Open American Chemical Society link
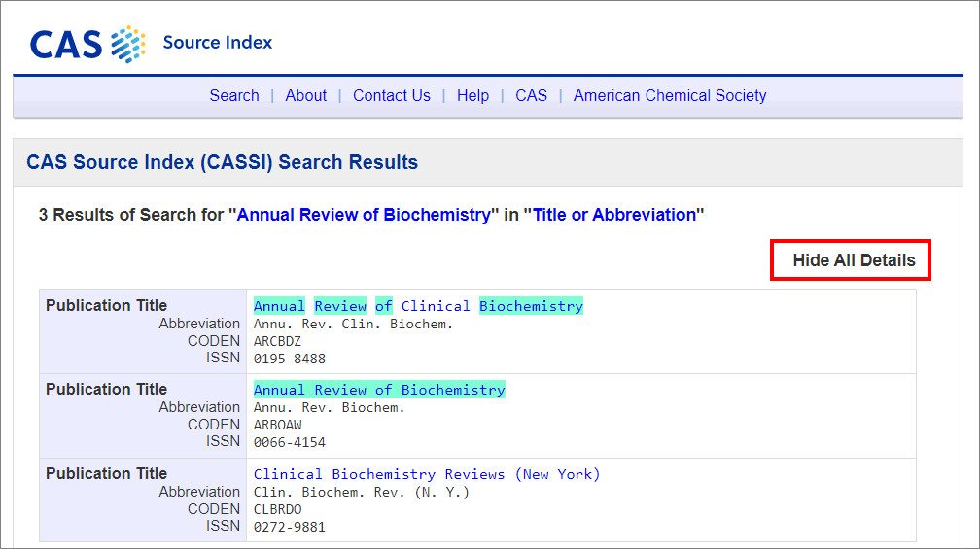The height and width of the screenshot is (549, 980). [670, 95]
